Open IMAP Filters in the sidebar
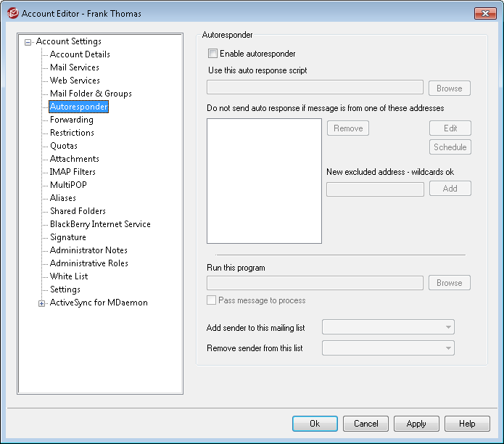 [73, 172]
